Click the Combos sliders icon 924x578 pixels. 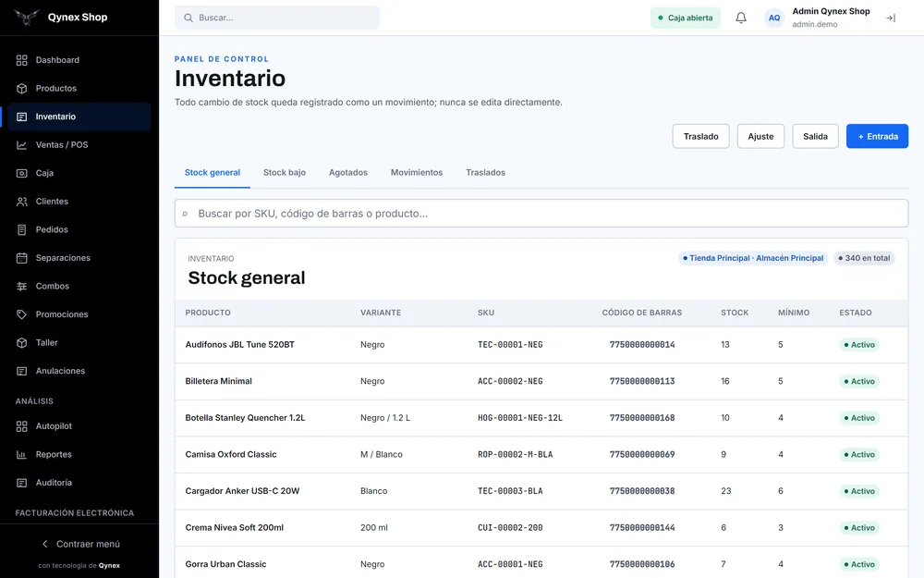point(22,286)
